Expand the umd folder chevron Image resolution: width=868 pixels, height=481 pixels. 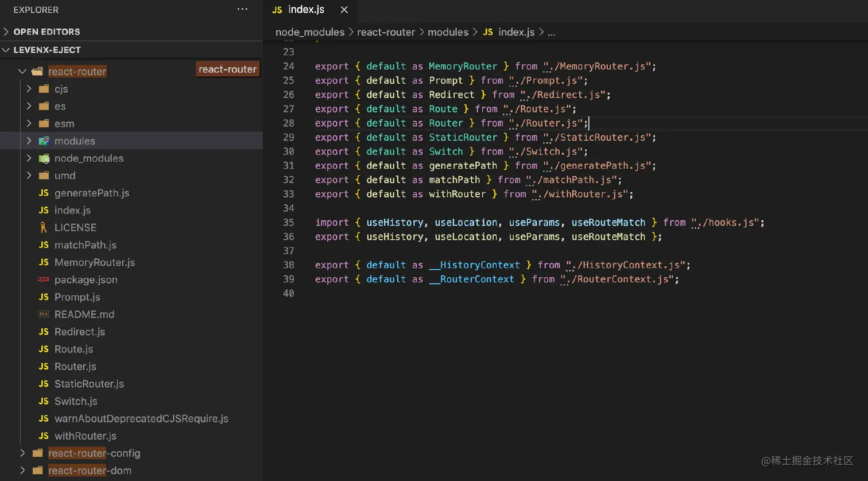[x=29, y=176]
